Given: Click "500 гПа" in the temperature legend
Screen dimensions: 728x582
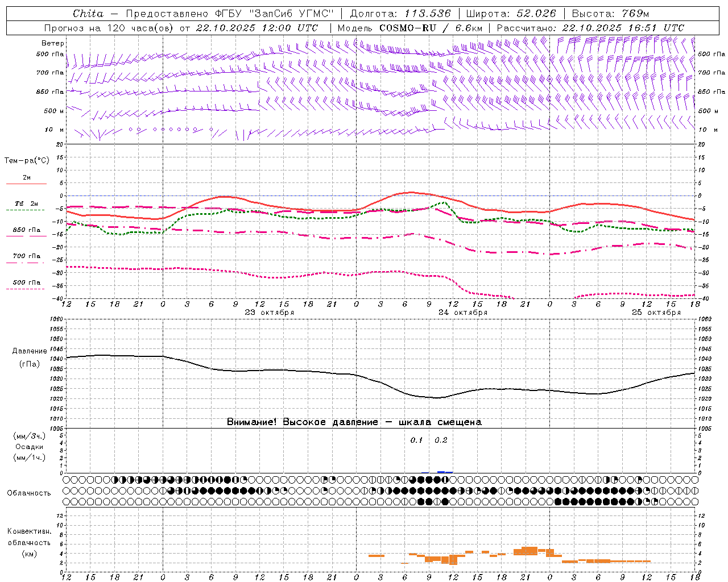Looking at the screenshot, I should tap(26, 282).
